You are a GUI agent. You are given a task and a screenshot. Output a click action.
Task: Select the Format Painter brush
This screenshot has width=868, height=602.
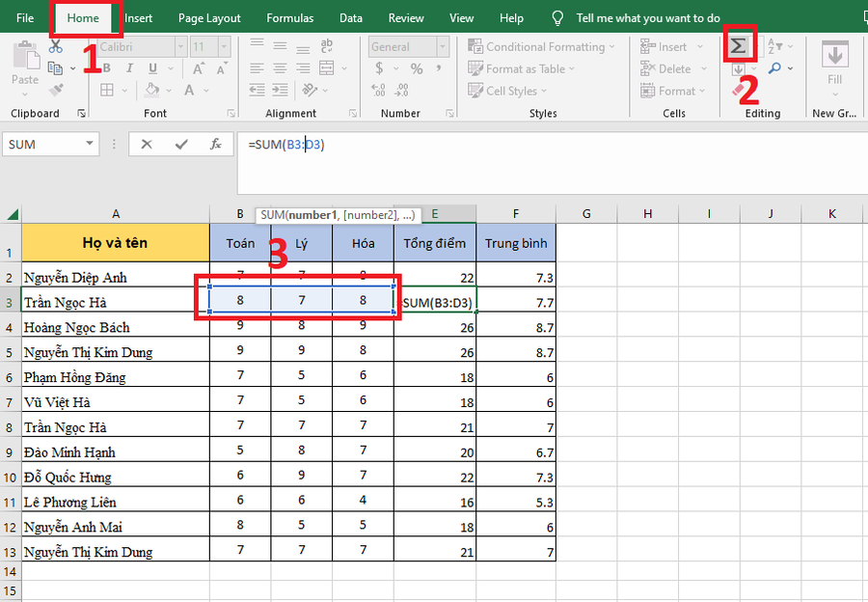click(56, 90)
